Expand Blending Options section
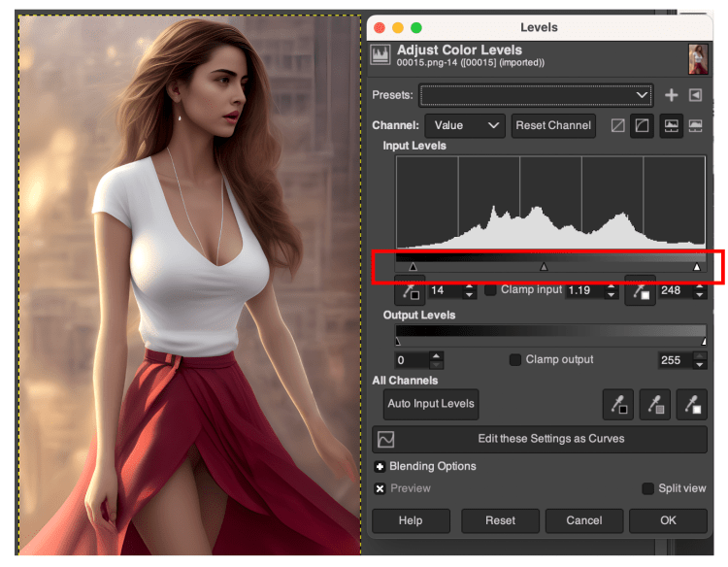This screenshot has width=728, height=567. [x=380, y=467]
